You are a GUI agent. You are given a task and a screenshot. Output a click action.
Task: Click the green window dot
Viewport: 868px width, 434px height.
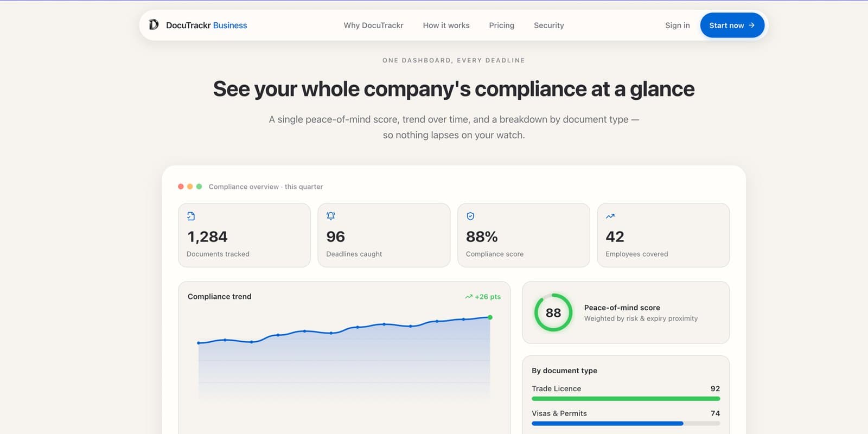pos(199,187)
